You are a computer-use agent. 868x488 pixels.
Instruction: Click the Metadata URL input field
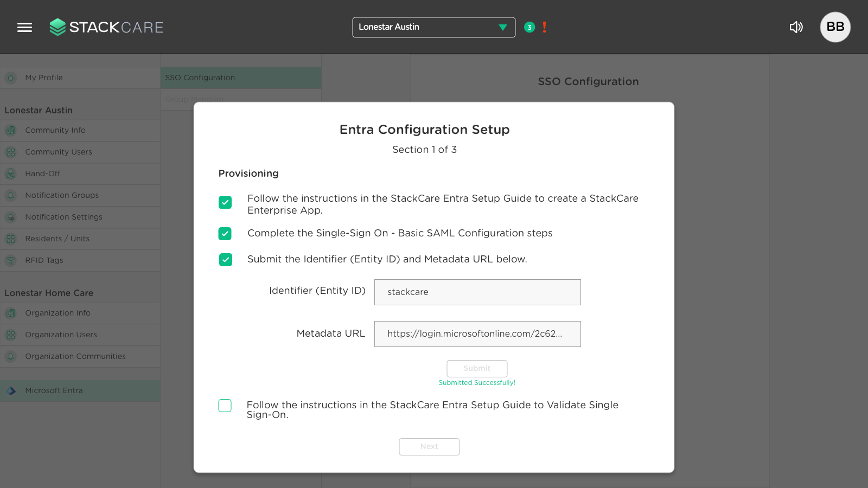coord(477,334)
